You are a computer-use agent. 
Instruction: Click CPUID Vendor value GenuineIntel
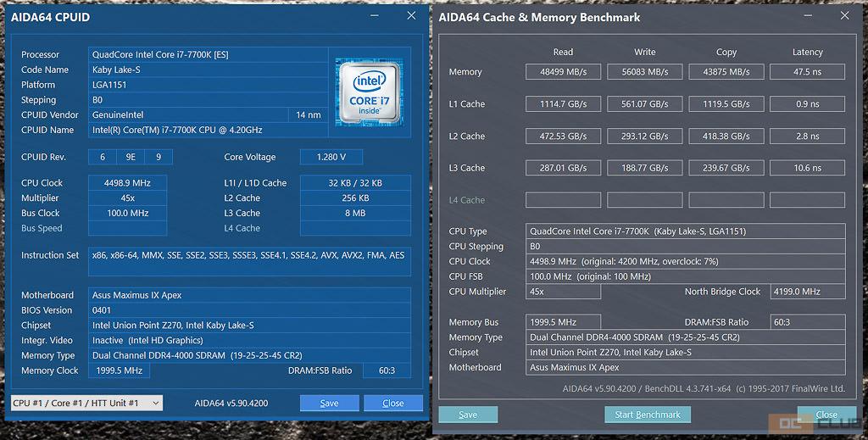(x=188, y=114)
